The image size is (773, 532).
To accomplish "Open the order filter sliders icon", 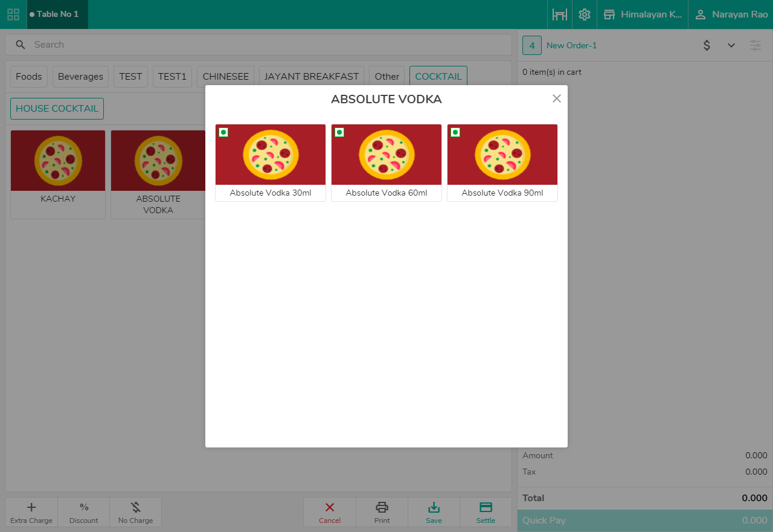I will click(x=755, y=45).
